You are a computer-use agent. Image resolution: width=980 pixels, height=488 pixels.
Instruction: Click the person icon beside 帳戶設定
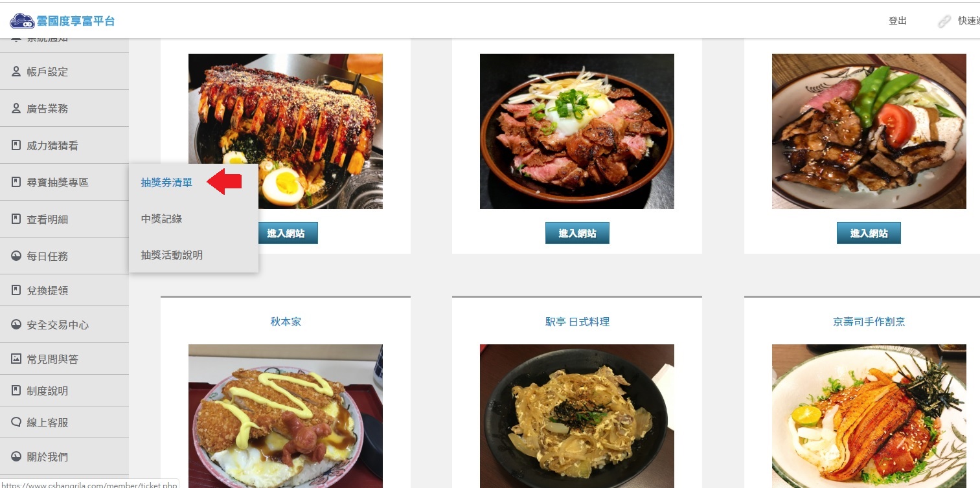[x=16, y=72]
